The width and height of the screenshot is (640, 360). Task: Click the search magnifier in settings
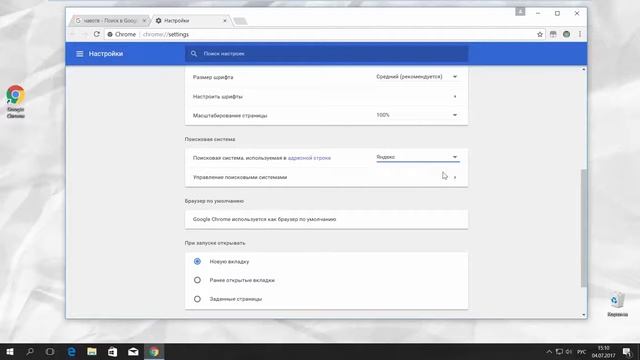tap(194, 53)
